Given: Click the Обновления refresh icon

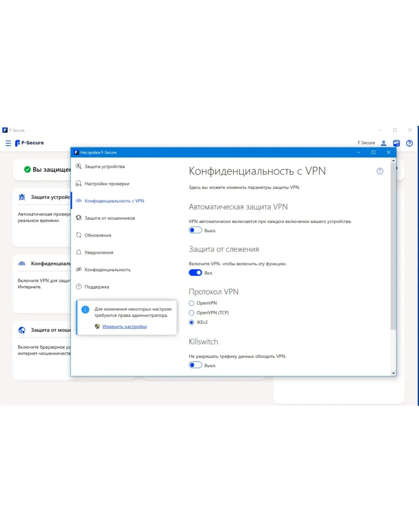Looking at the screenshot, I should (79, 235).
